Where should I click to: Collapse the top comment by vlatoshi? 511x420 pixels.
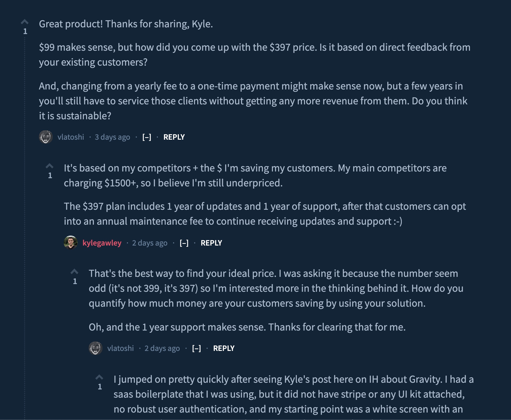(147, 137)
